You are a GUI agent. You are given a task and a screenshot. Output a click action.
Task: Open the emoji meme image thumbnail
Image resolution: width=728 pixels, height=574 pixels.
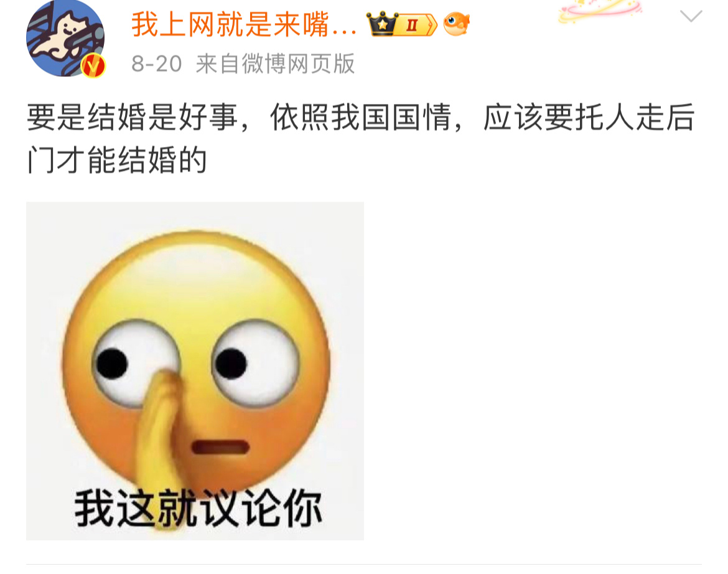pyautogui.click(x=195, y=370)
